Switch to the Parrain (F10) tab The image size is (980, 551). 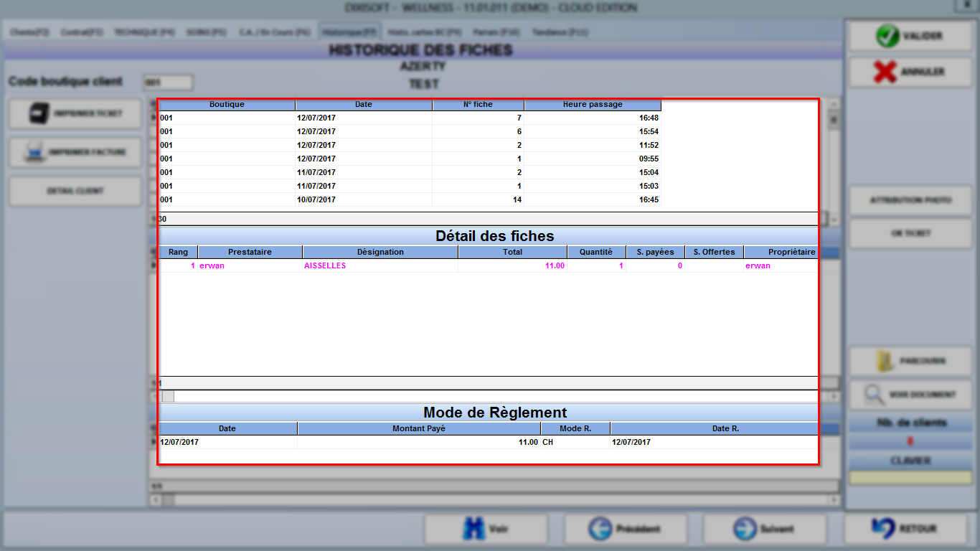[496, 32]
